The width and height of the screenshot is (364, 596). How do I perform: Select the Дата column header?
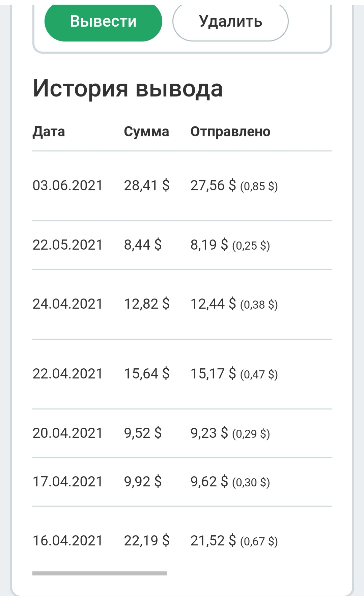(x=49, y=132)
